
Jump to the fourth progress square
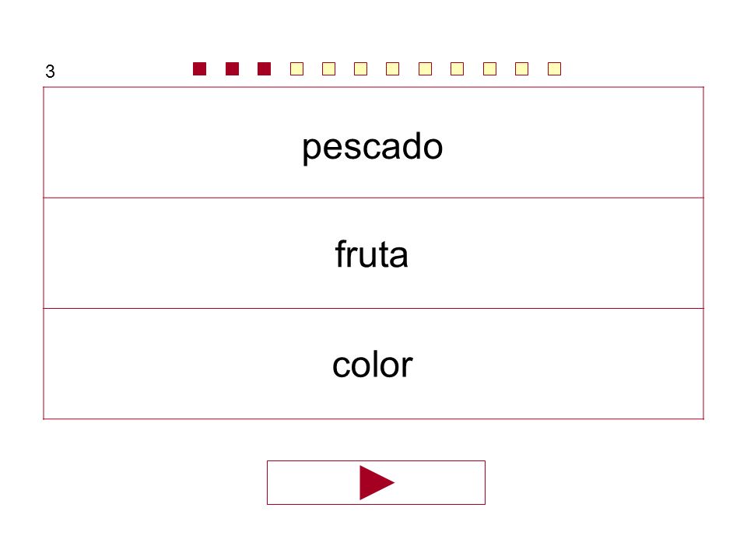click(x=296, y=69)
